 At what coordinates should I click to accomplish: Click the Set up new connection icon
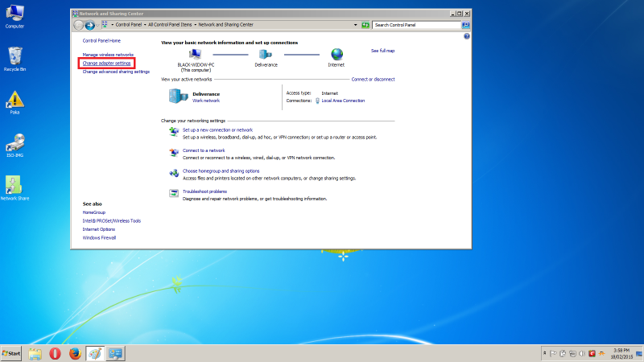pos(173,131)
